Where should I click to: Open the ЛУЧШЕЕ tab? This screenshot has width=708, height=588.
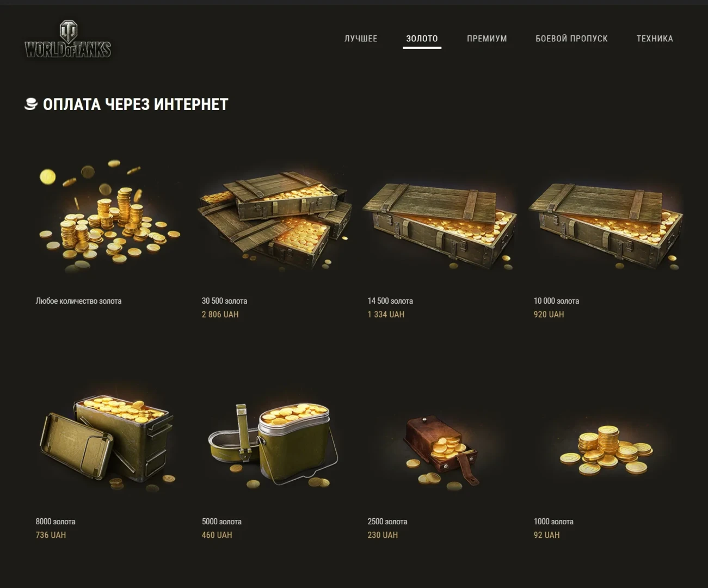click(361, 39)
